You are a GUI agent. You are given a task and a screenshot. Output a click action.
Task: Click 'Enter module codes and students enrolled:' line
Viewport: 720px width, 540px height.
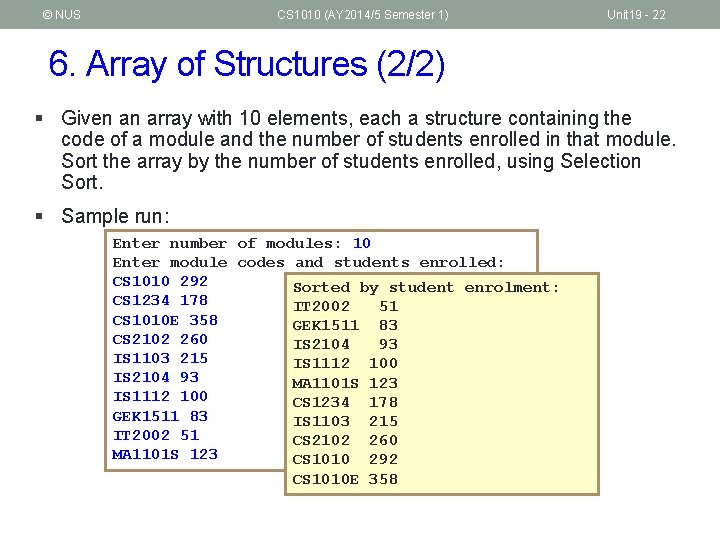309,263
